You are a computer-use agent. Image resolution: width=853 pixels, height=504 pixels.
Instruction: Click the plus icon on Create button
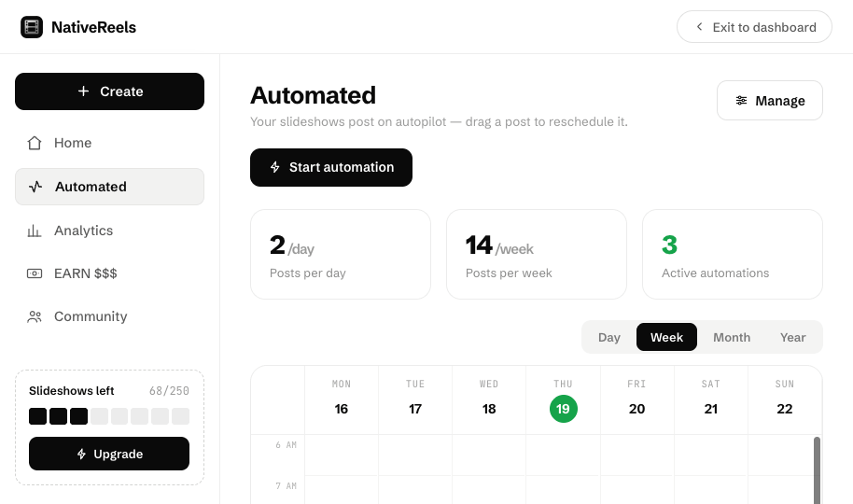pos(83,91)
